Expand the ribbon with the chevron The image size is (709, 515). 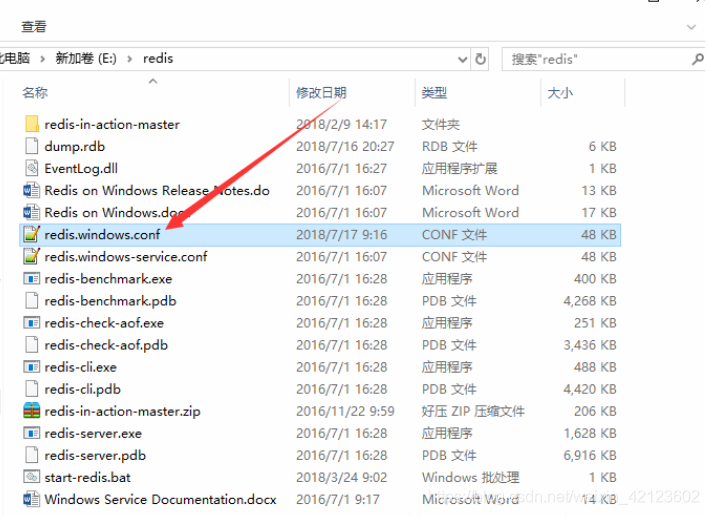[691, 27]
